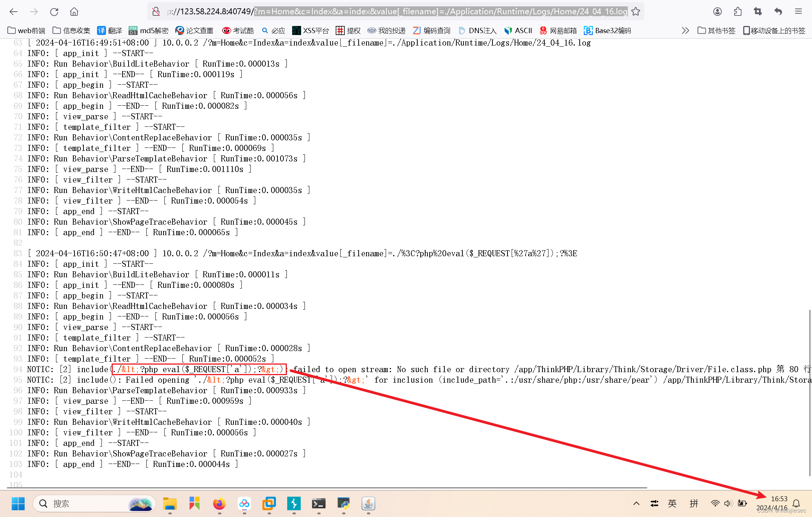Image resolution: width=812 pixels, height=517 pixels.
Task: Show hidden system tray icons
Action: (636, 503)
